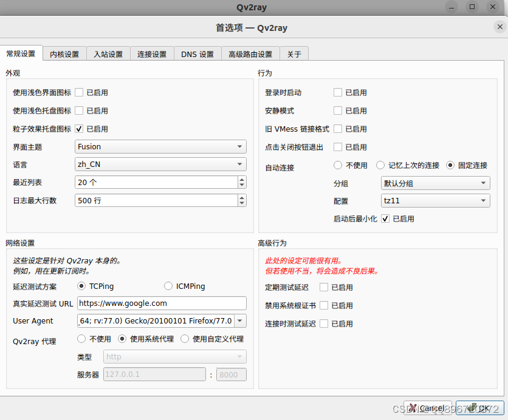Decrease 日志最大行数 with down arrow
Viewport: 508px width, 420px height.
pyautogui.click(x=242, y=203)
